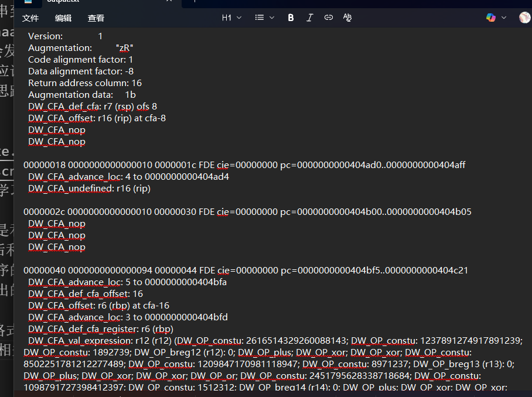
Task: Toggle italic formatting
Action: point(309,18)
